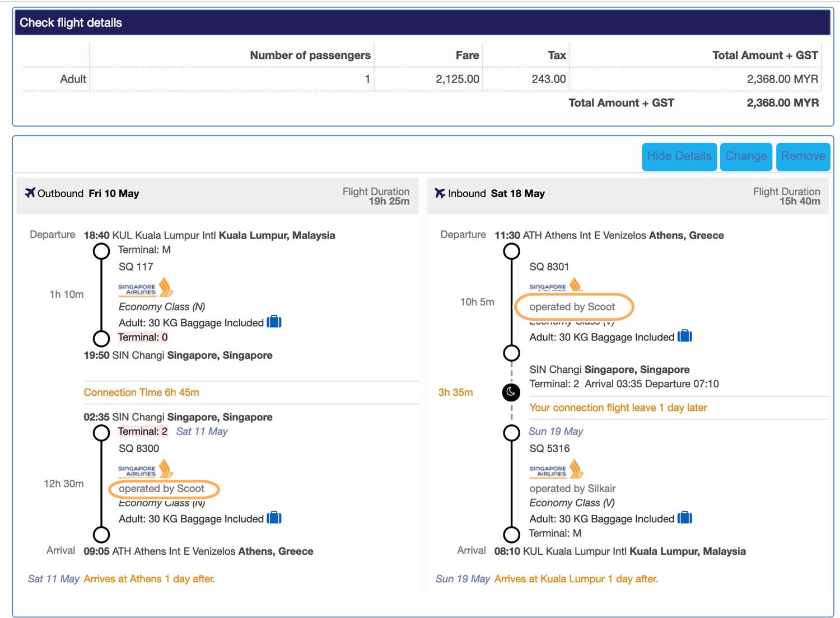Click Singapore Airlines logo under SQ 5316
Screen dimensions: 840x618
pyautogui.click(x=557, y=469)
